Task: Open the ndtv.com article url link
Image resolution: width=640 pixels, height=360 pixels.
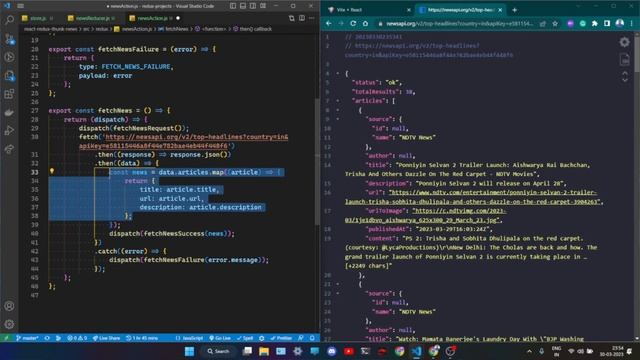Action: click(472, 197)
